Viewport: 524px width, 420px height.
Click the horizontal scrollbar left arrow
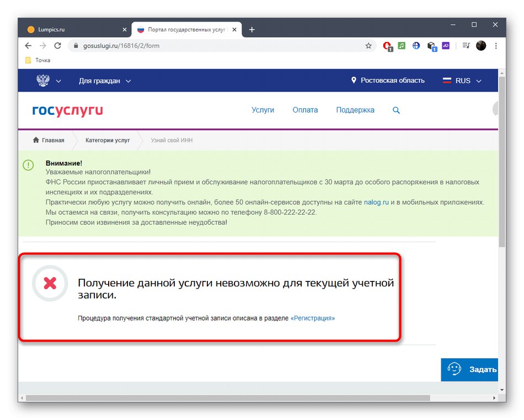pos(22,398)
